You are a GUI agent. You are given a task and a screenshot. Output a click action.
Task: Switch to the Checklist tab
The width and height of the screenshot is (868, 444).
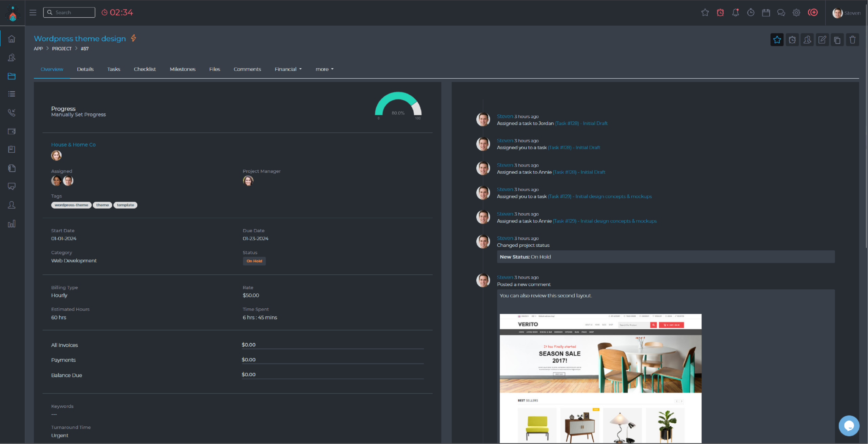click(x=145, y=69)
